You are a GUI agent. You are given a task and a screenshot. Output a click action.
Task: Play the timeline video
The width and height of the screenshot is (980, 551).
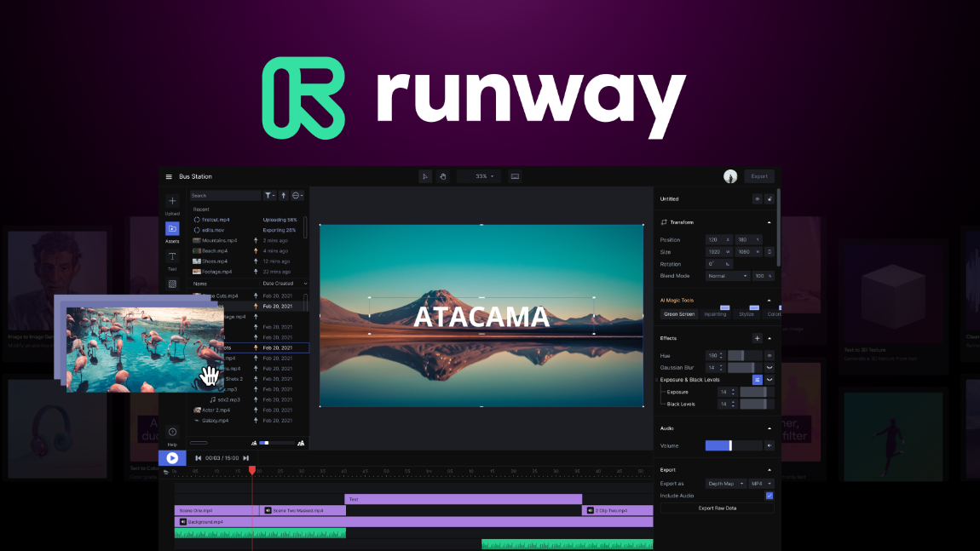(x=172, y=458)
